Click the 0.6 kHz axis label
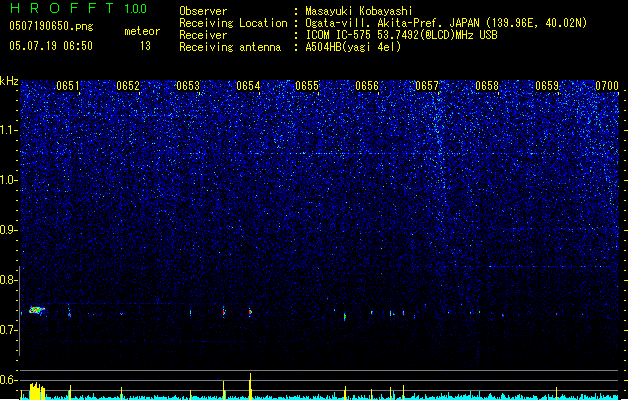629x400 pixels. point(9,380)
